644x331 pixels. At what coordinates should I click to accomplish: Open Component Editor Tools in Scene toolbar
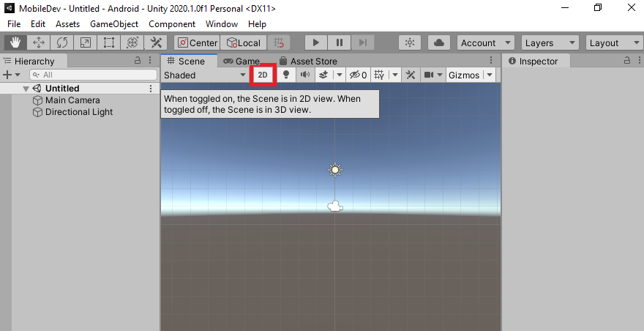pyautogui.click(x=411, y=75)
